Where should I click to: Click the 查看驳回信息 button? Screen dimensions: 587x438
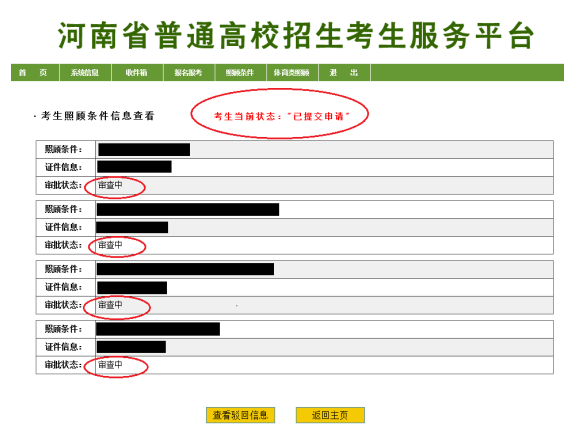(240, 415)
